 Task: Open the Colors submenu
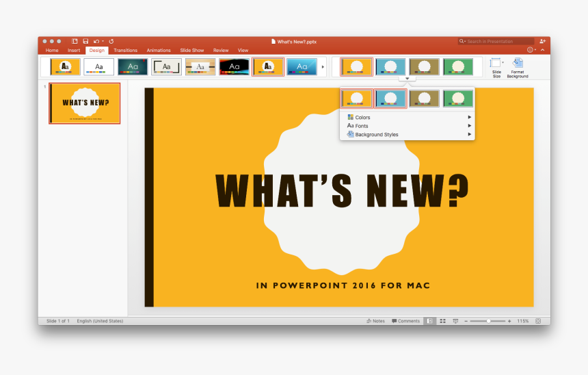tap(407, 117)
